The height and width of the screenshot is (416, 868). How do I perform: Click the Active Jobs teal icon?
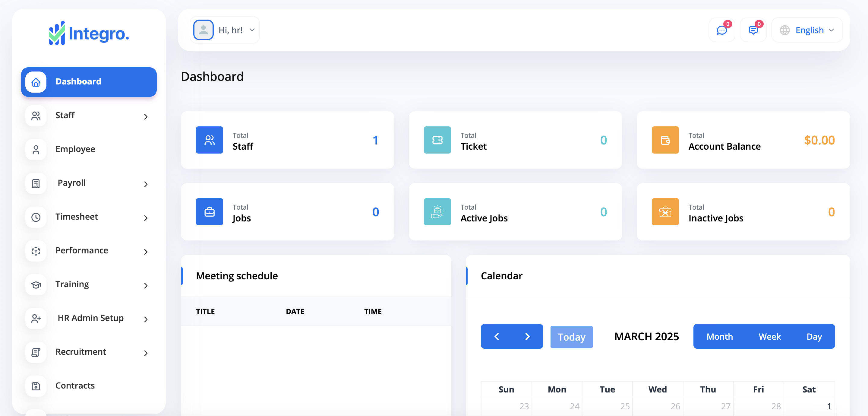click(437, 212)
